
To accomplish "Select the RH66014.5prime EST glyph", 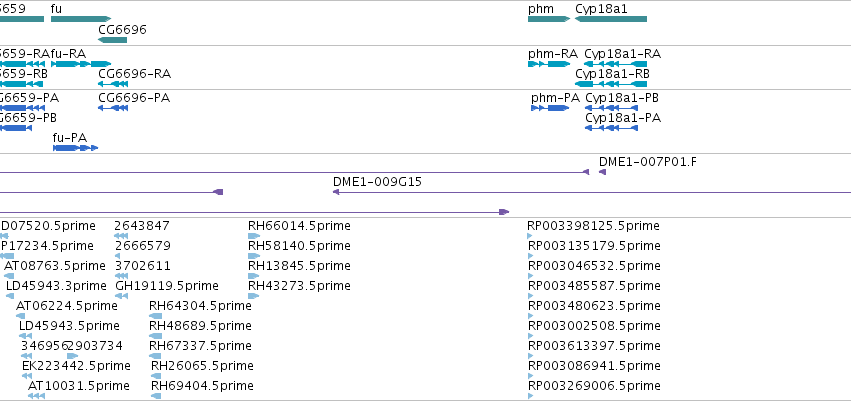I will [254, 236].
